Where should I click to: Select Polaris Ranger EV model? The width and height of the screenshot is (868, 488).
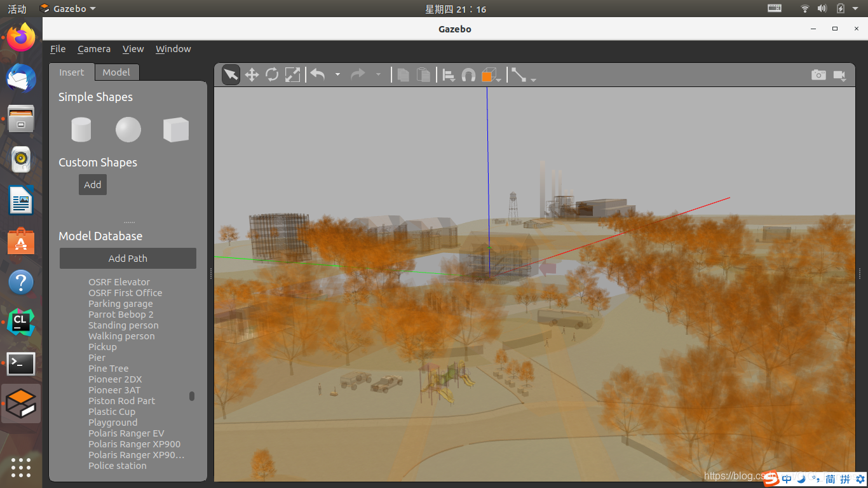click(126, 433)
